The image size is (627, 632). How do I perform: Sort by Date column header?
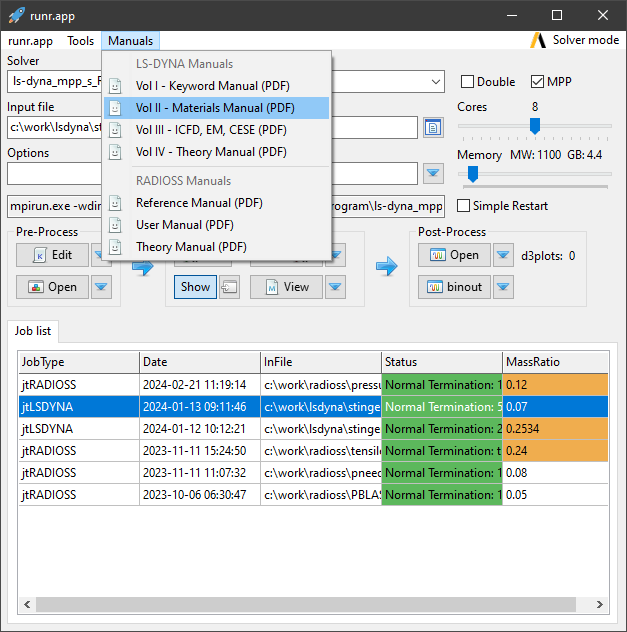pyautogui.click(x=200, y=362)
